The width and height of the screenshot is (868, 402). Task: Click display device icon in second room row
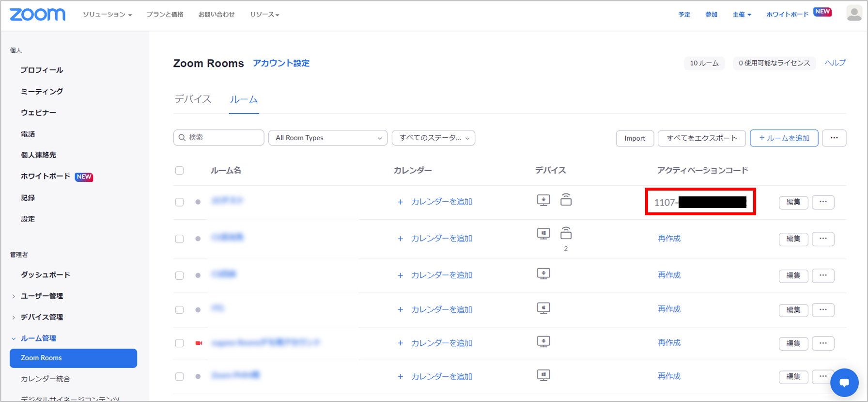[543, 234]
